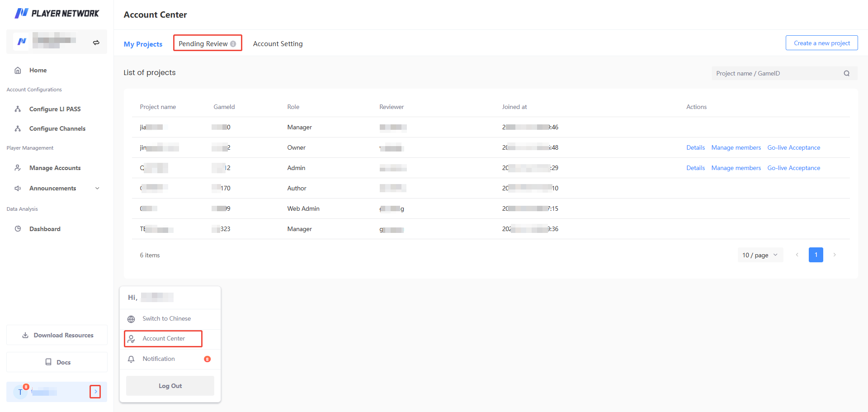This screenshot has width=868, height=412.
Task: Click the Pending Review info icon
Action: tap(233, 44)
